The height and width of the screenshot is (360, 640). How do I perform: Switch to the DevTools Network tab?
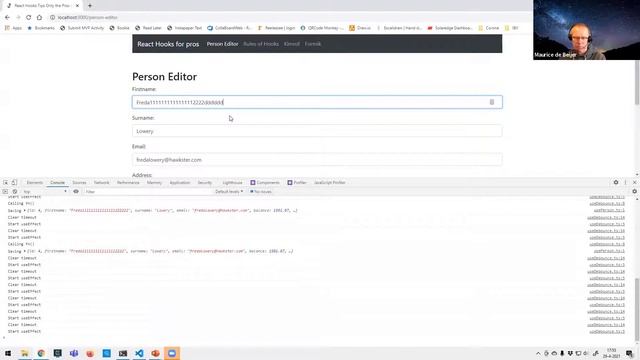pyautogui.click(x=102, y=183)
